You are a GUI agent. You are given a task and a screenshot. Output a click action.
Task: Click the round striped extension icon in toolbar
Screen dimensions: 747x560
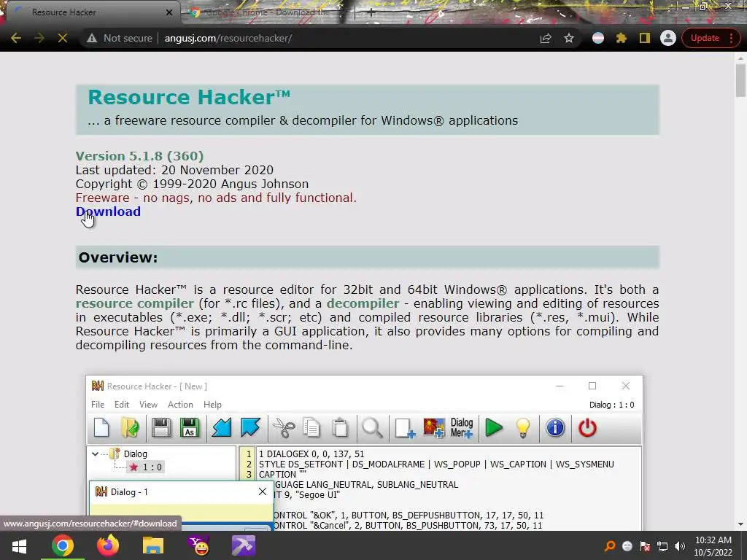[598, 38]
